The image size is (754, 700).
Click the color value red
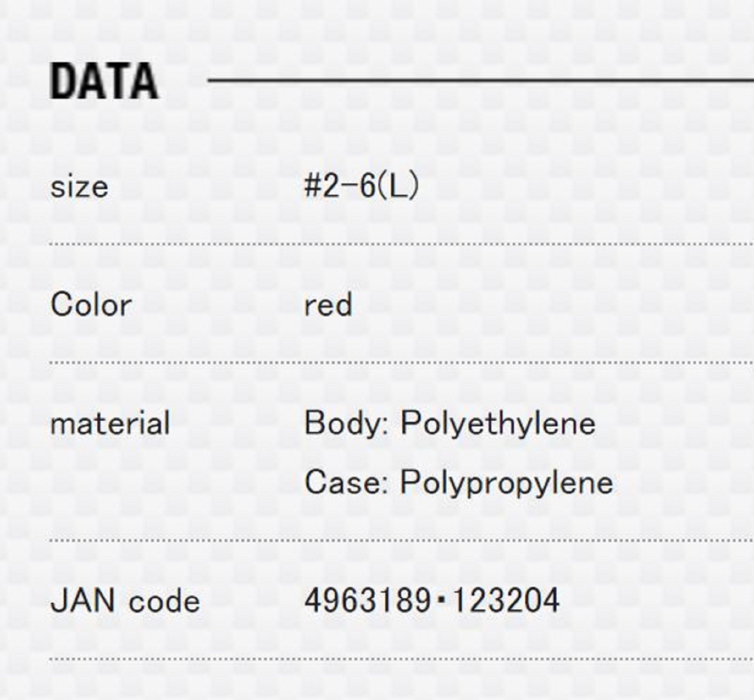tap(328, 305)
